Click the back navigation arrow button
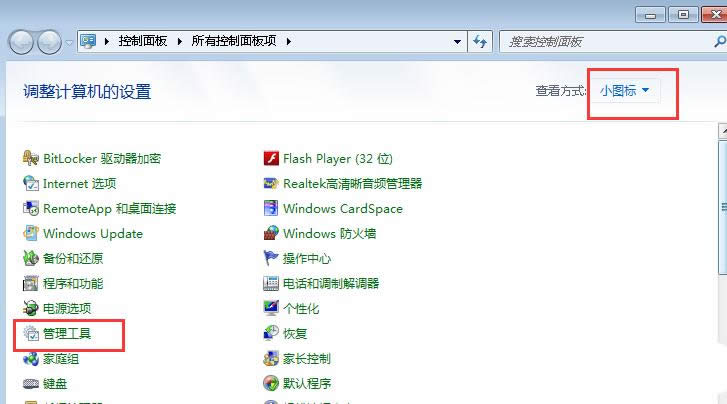Screen dimensions: 727x404 click(x=23, y=42)
